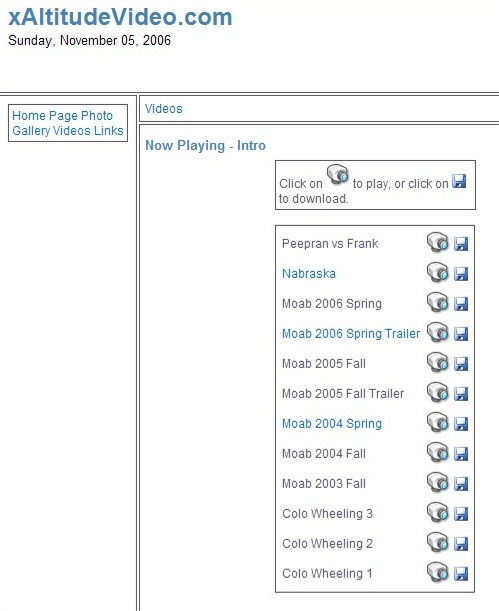Download Colo Wheeling 2 video file

[461, 544]
